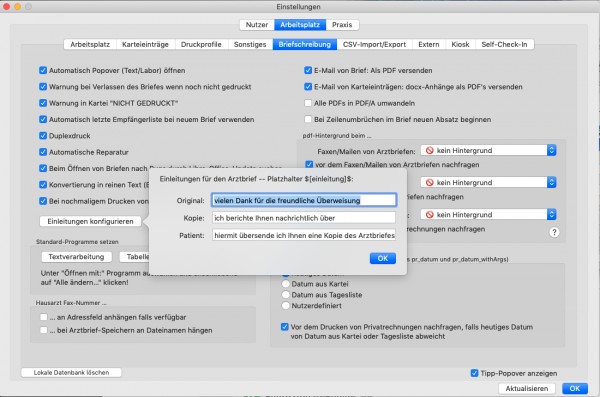
Task: Click the Textverarbeitung button
Action: [76, 257]
